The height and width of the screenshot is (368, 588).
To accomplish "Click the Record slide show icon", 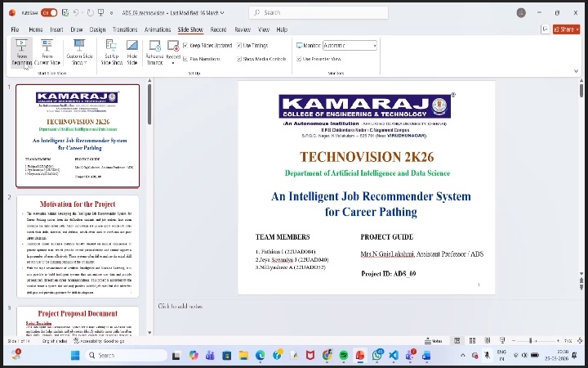I will coord(173,46).
